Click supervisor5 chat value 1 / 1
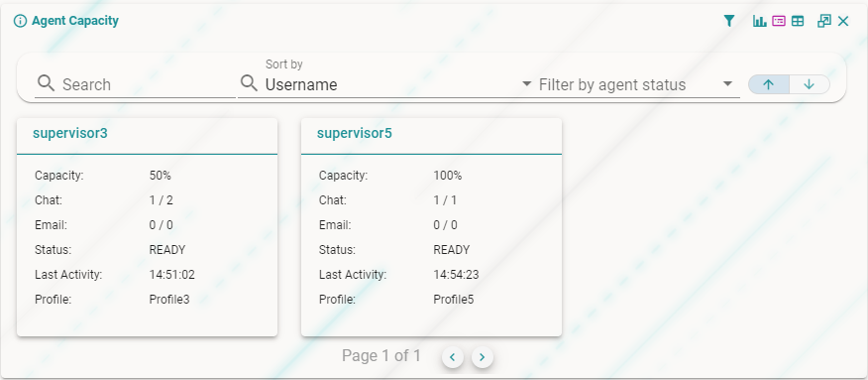The width and height of the screenshot is (868, 380). click(445, 200)
